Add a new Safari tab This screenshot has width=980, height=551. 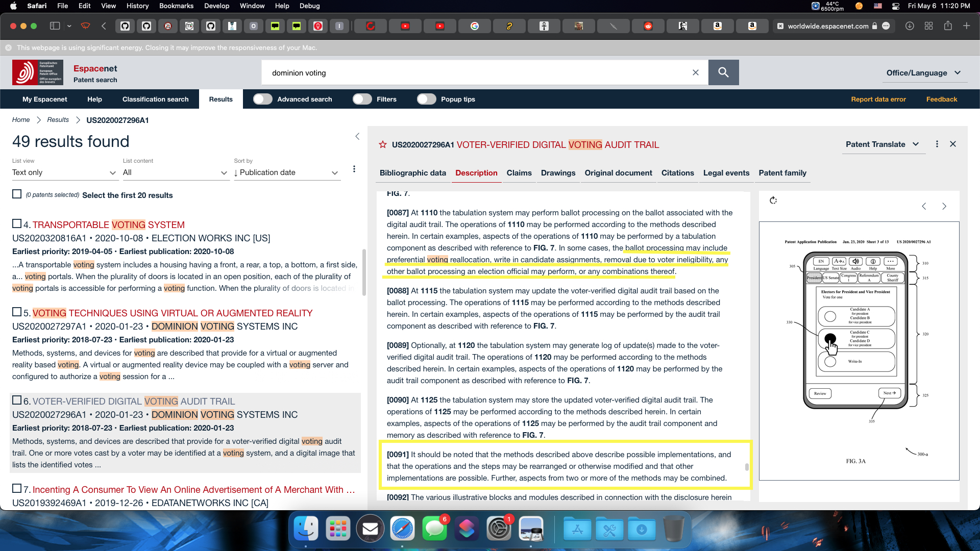pyautogui.click(x=967, y=26)
